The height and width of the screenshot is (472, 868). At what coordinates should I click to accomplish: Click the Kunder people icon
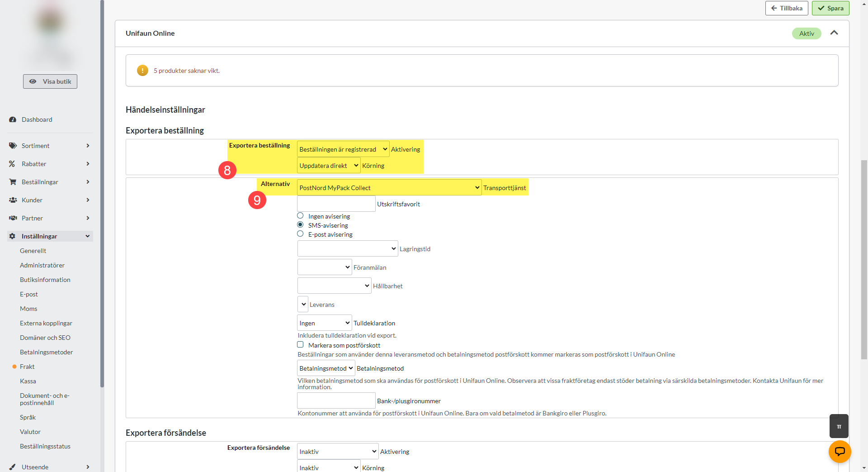coord(13,200)
